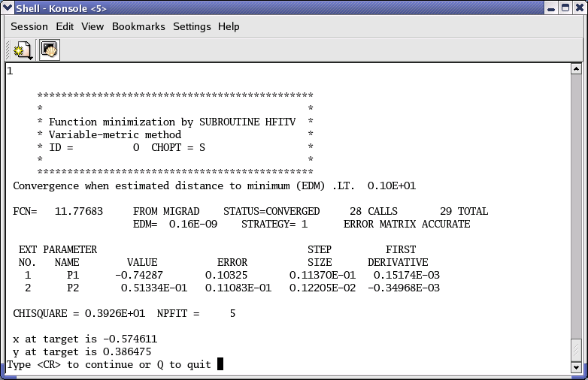Click the 28 CALLS text
Screen dimensions: 588x380
tap(374, 212)
